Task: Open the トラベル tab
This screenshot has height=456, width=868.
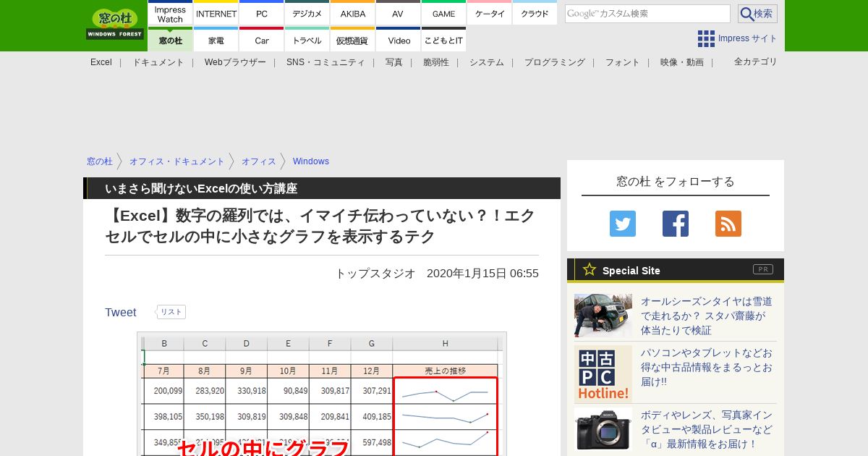Action: tap(307, 40)
